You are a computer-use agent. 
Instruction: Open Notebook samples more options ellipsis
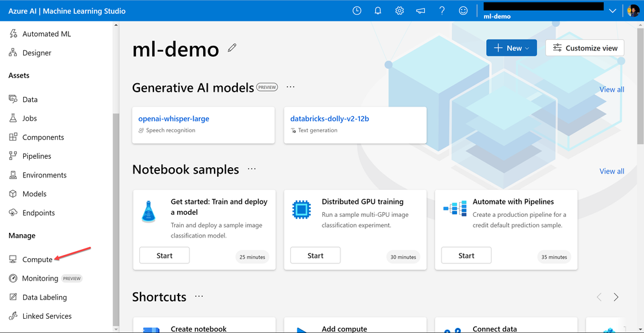[x=252, y=169]
